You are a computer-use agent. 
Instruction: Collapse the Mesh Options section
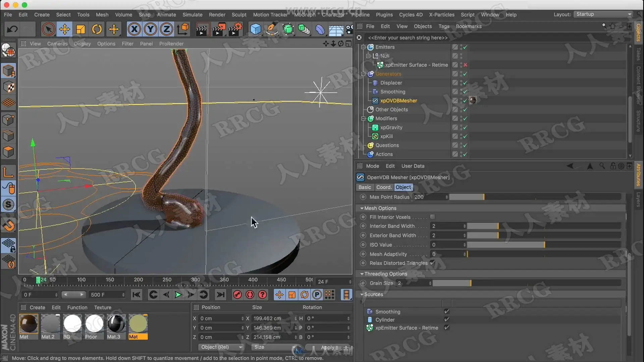pos(362,208)
